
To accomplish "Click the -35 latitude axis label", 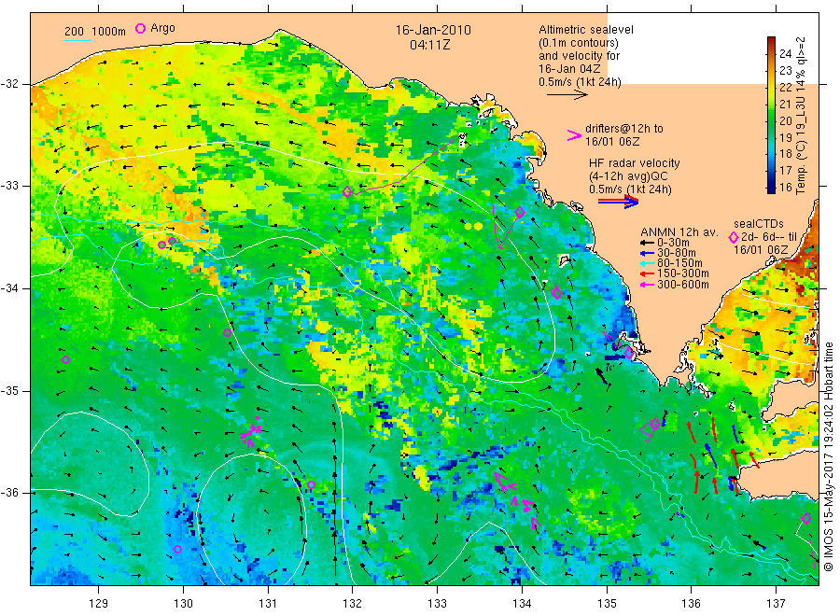I will click(9, 390).
